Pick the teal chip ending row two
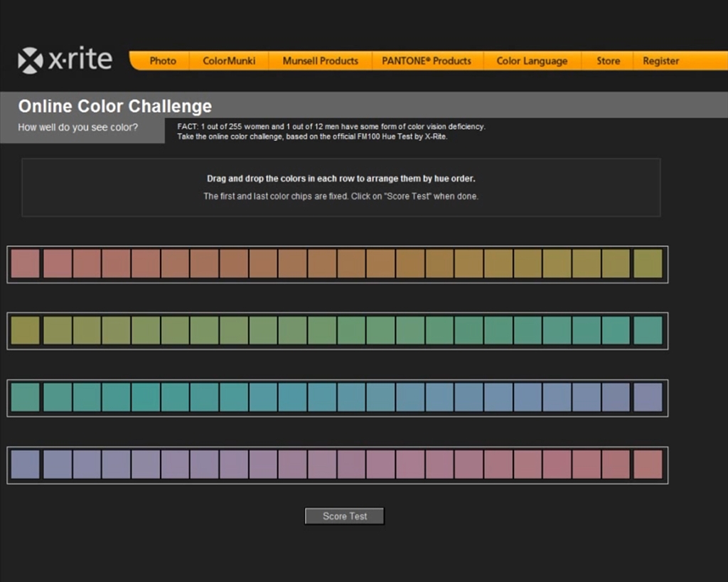Screen dimensions: 728x582 648,331
